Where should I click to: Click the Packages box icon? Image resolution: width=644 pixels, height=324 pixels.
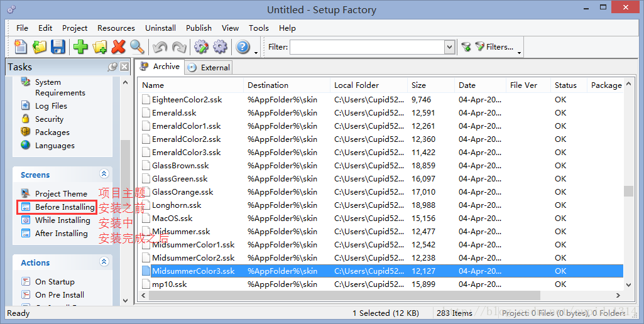pyautogui.click(x=26, y=132)
